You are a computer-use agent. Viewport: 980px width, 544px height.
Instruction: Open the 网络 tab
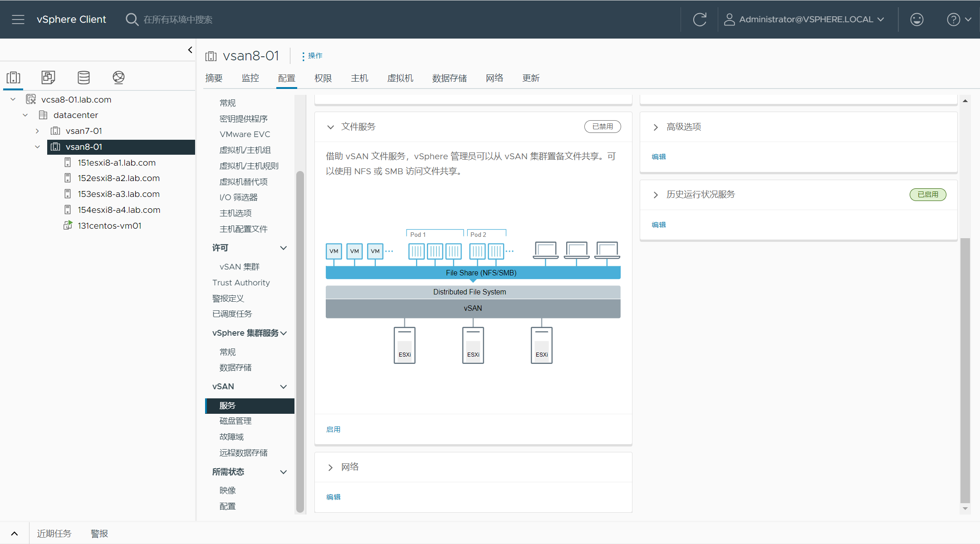(x=495, y=78)
